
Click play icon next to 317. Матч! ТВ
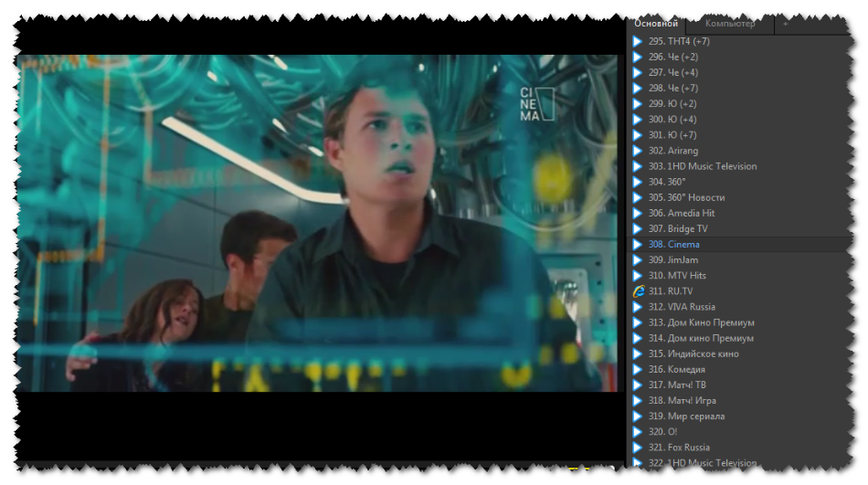pyautogui.click(x=638, y=385)
